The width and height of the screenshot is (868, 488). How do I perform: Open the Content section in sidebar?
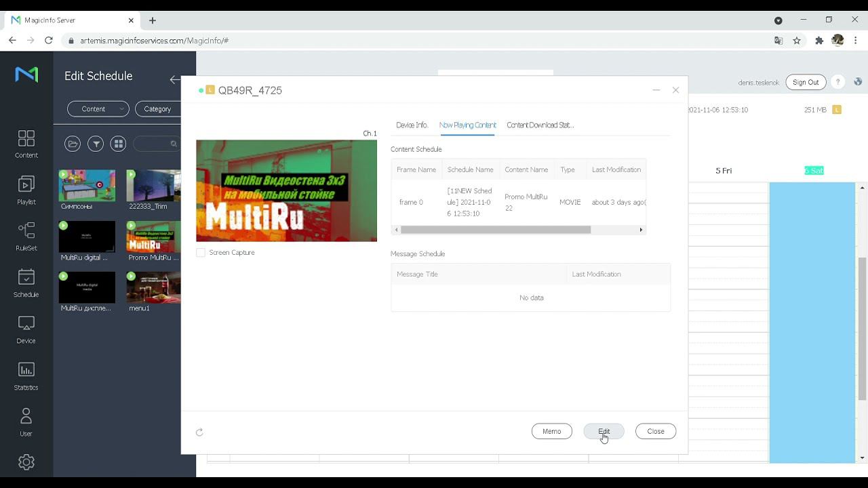(x=26, y=144)
